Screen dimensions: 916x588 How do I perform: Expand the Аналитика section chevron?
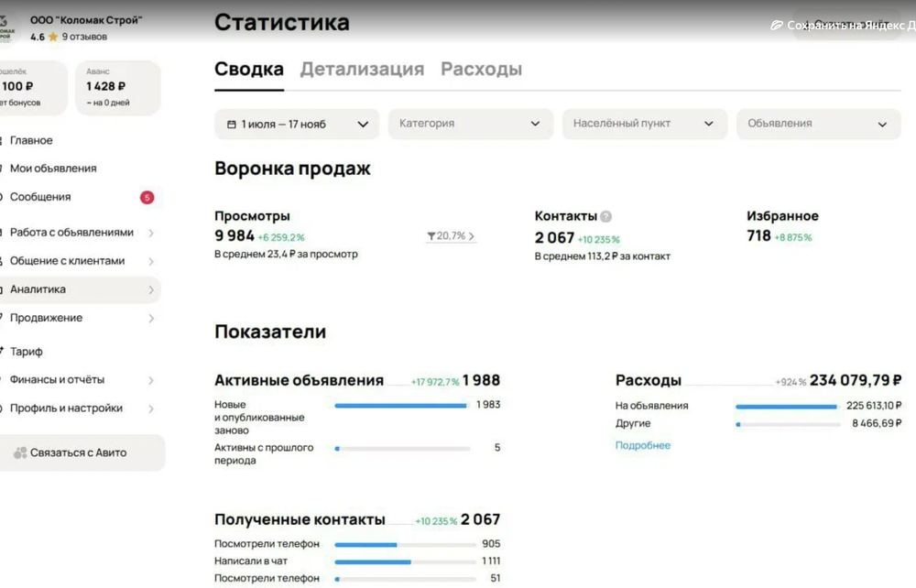(x=151, y=289)
